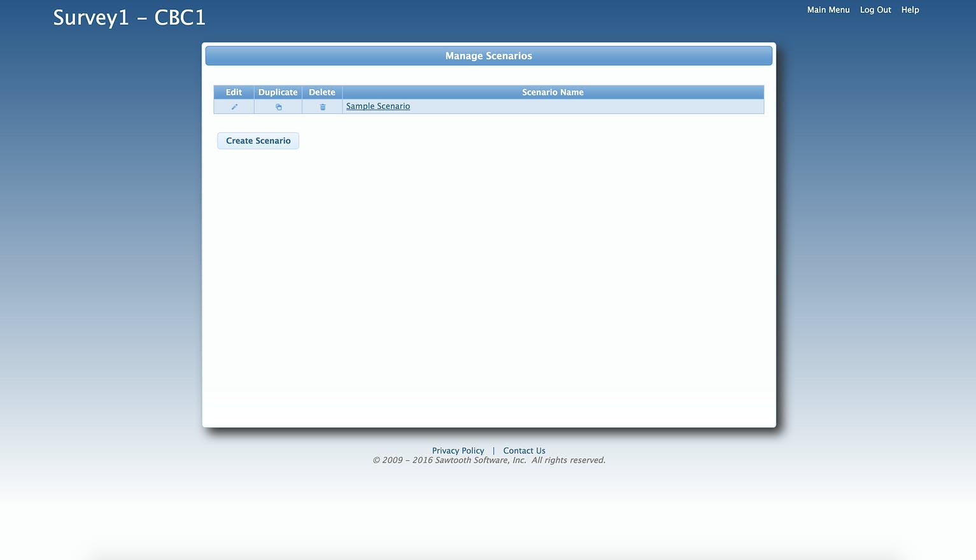Screen dimensions: 976x560
Task: Select Log Out in the top navigation
Action: 875,10
